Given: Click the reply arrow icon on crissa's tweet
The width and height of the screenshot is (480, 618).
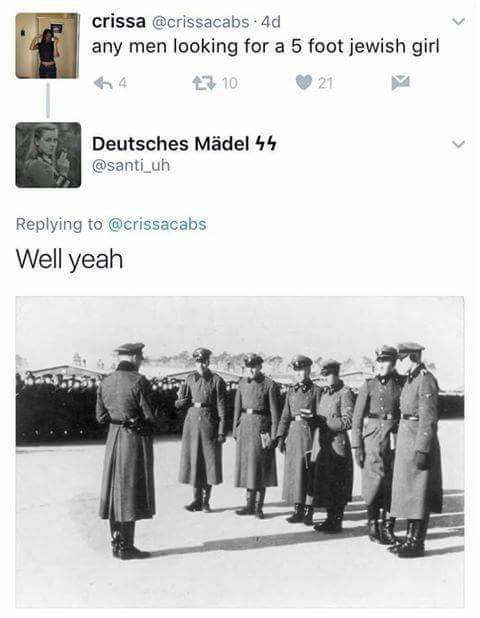Looking at the screenshot, I should [x=102, y=83].
